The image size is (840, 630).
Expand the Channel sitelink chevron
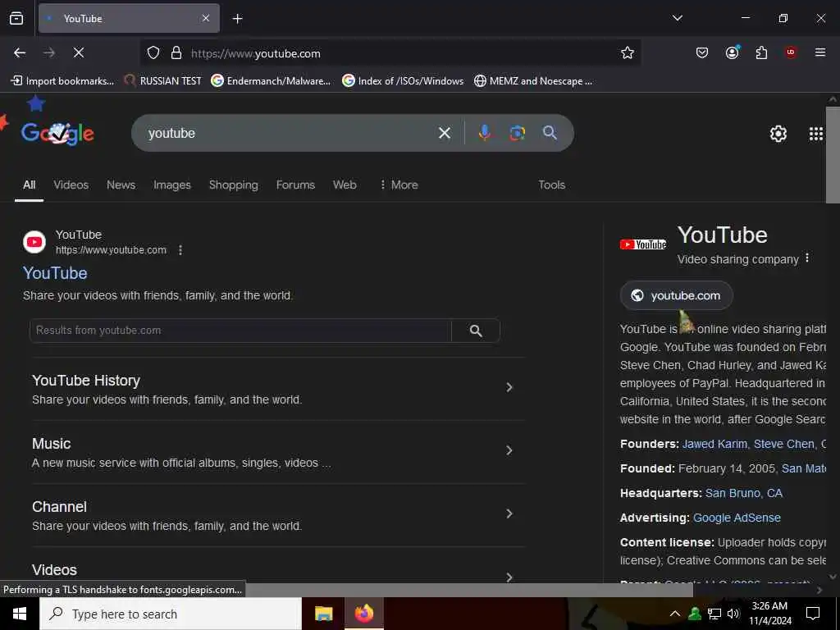pos(509,514)
